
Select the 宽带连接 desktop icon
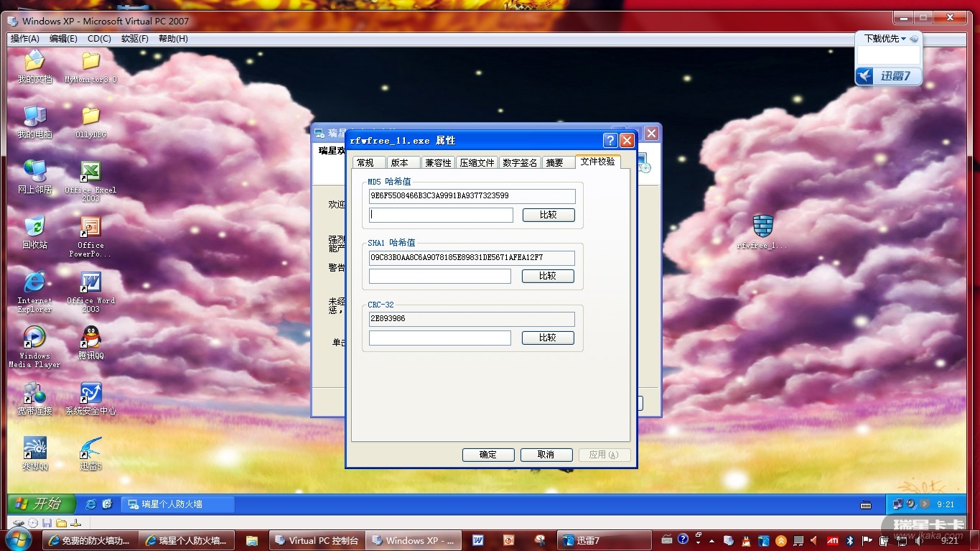pyautogui.click(x=34, y=399)
